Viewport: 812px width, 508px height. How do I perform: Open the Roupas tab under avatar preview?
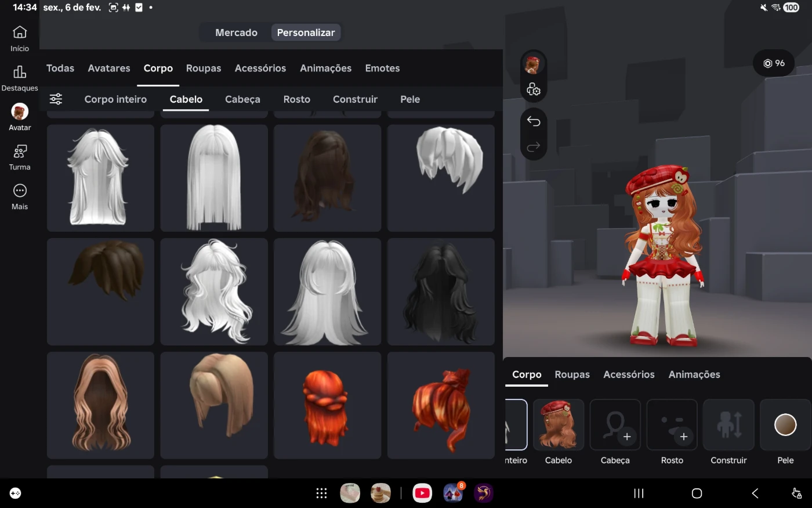coord(572,374)
